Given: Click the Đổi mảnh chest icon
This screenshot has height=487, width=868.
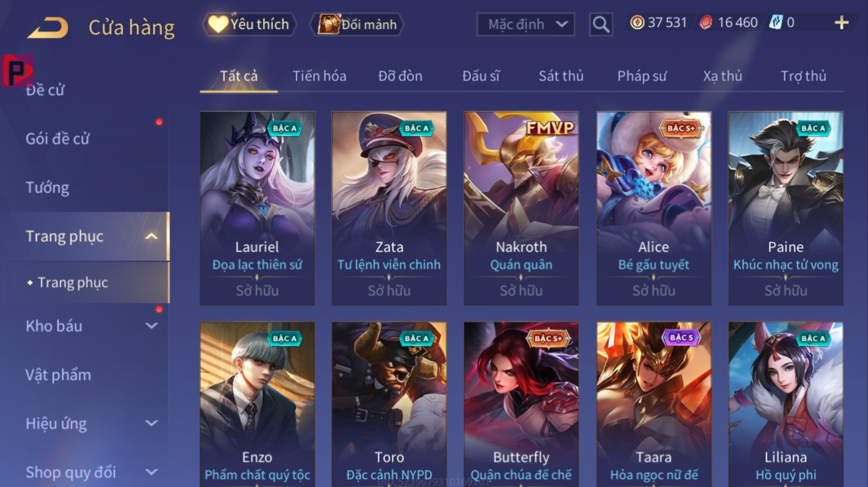Looking at the screenshot, I should [x=328, y=24].
